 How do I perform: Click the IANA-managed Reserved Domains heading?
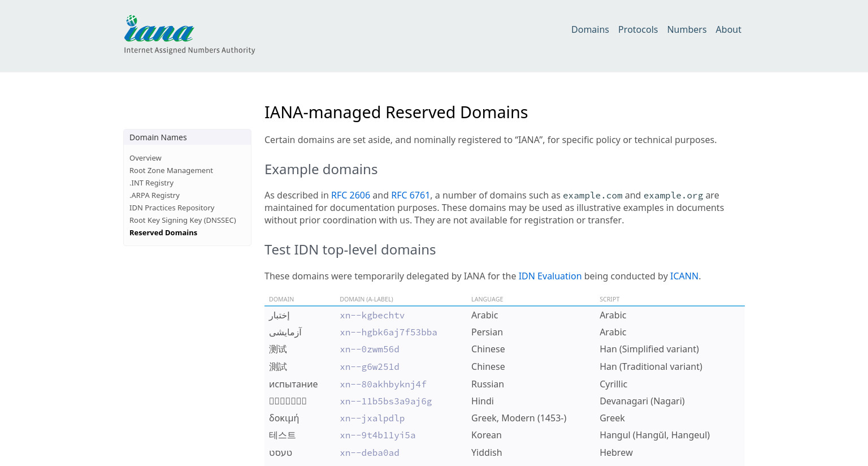[x=396, y=112]
